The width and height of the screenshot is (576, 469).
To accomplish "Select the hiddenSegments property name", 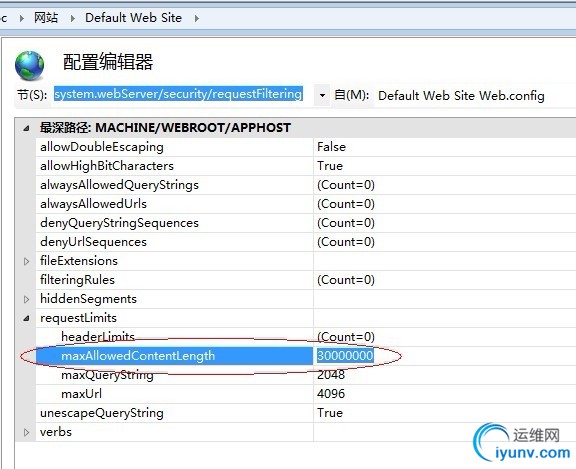I will [89, 299].
